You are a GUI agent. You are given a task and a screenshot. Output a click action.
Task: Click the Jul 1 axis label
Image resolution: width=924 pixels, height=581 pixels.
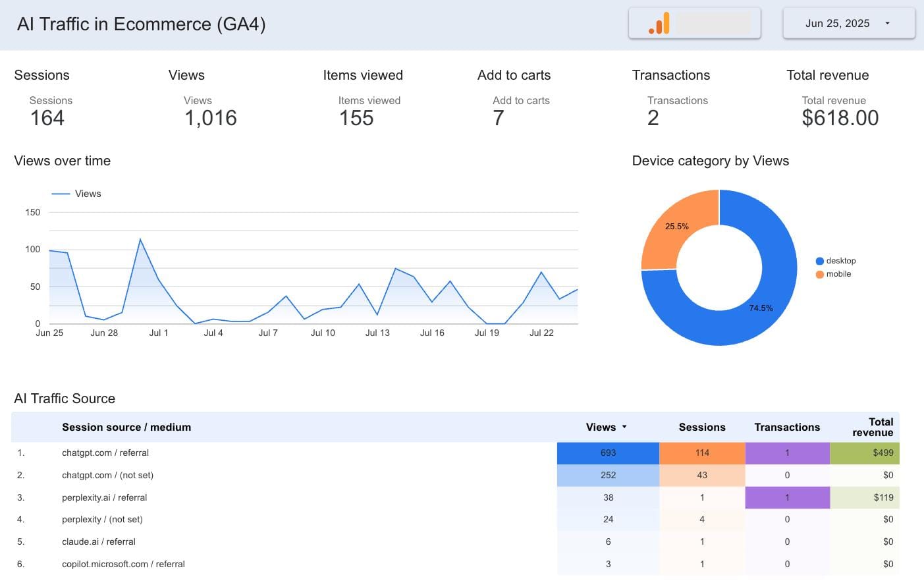tap(159, 333)
